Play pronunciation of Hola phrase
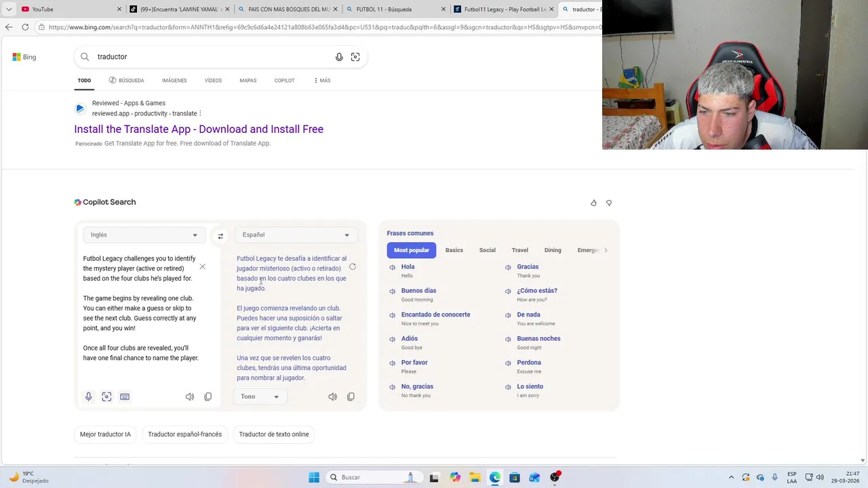Screen dimensions: 868x488 coord(392,267)
